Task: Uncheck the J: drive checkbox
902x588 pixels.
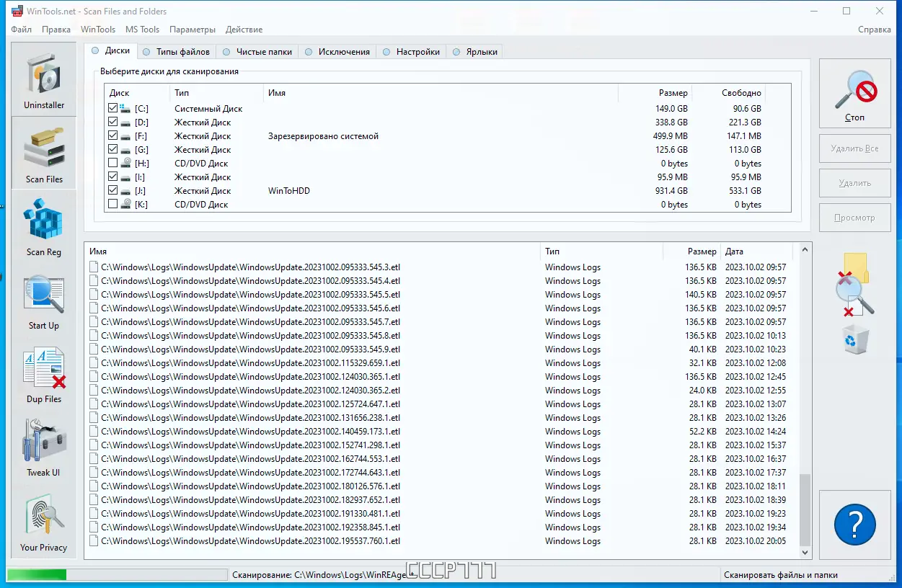Action: pyautogui.click(x=112, y=190)
